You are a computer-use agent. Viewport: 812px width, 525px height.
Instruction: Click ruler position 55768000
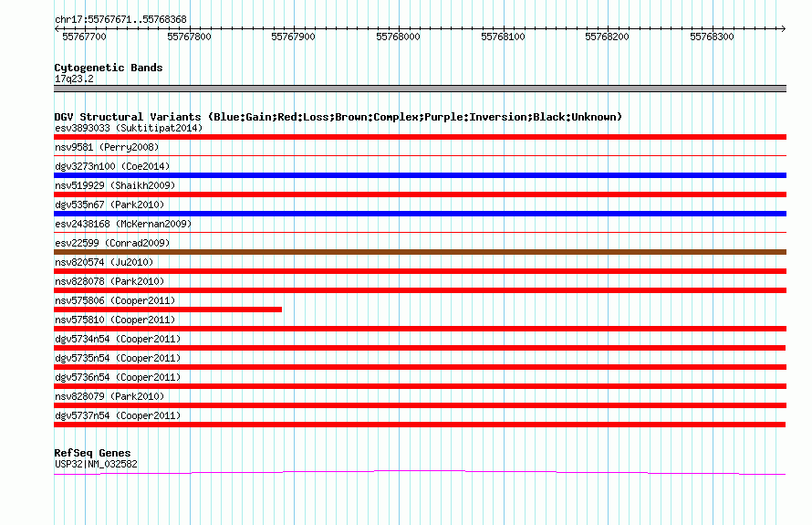[398, 37]
